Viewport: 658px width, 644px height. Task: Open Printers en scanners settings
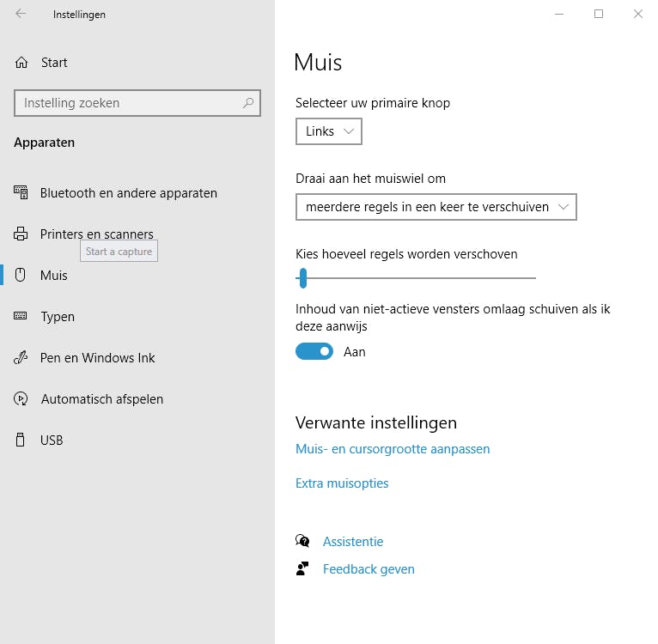[96, 234]
